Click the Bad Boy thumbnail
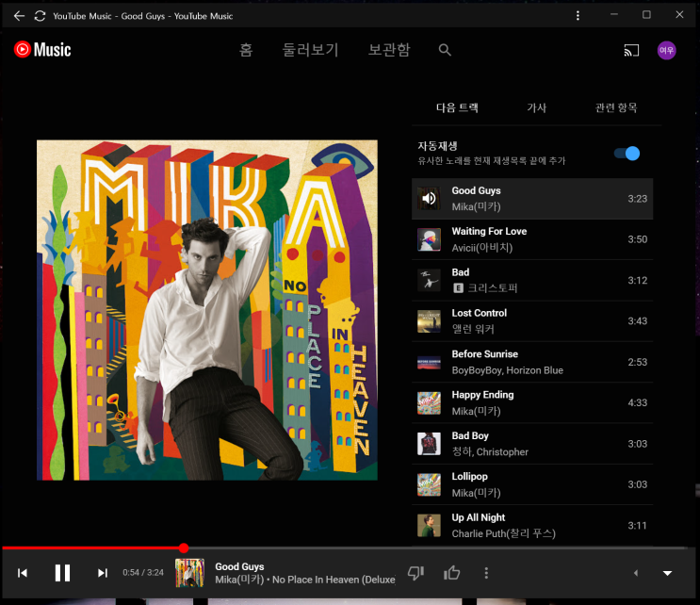The image size is (700, 605). (429, 444)
